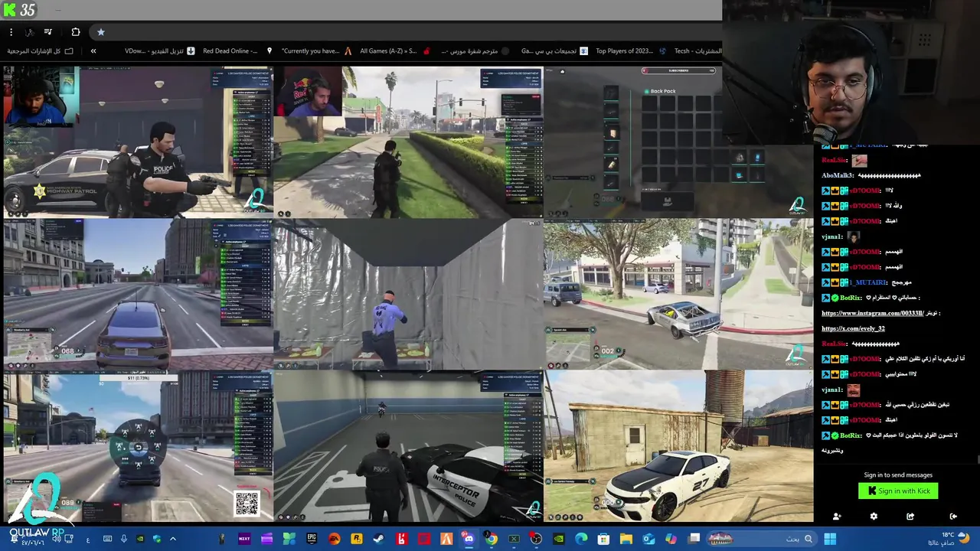Click the add-user icon below the chat
Image resolution: width=980 pixels, height=551 pixels.
coord(837,517)
